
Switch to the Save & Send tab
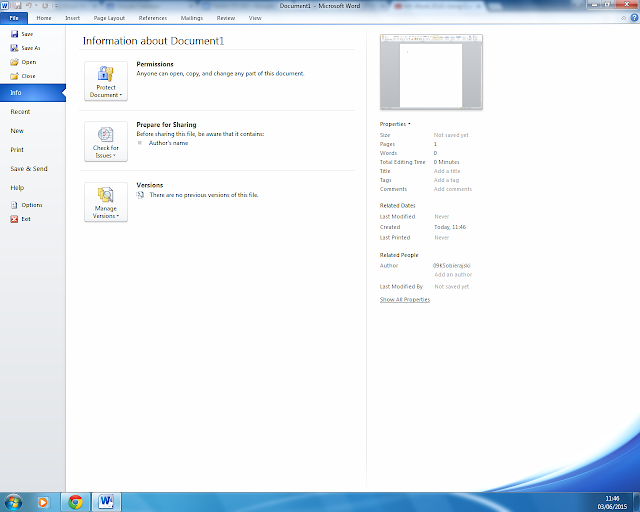(29, 169)
